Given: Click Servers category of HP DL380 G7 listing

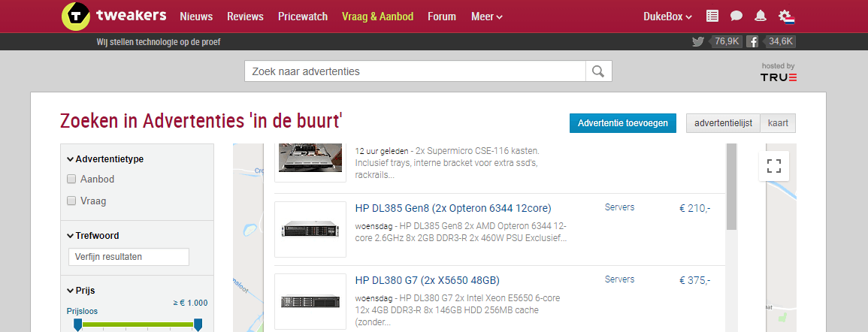Looking at the screenshot, I should coord(619,279).
